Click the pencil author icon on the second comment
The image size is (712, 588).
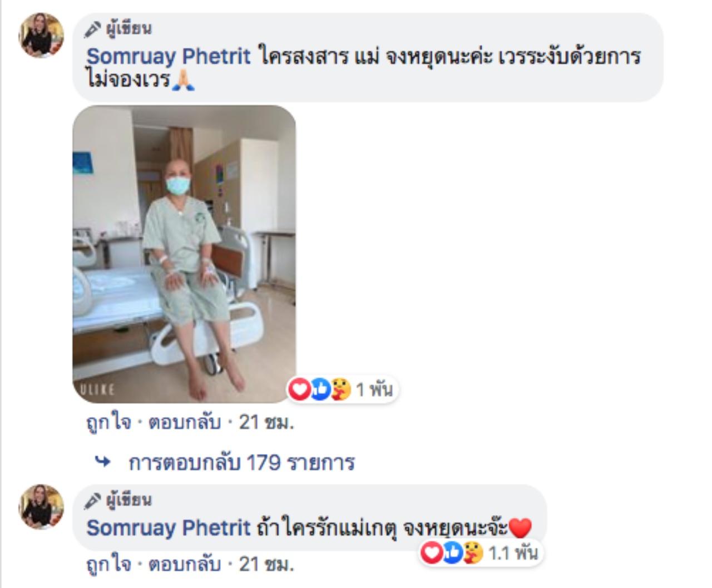[92, 501]
